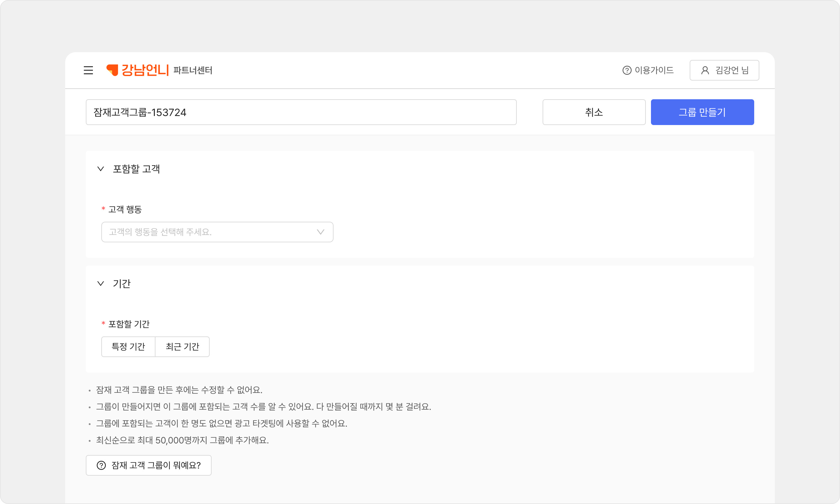Collapse the 포함할 고객 section chevron
This screenshot has height=504, width=840.
click(101, 169)
